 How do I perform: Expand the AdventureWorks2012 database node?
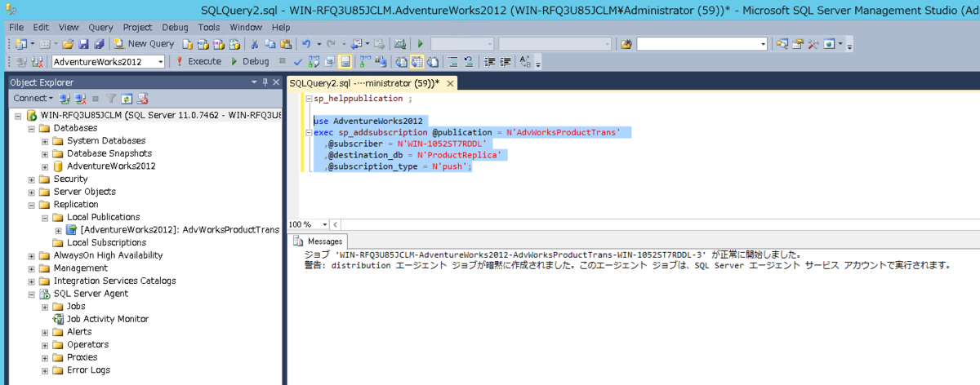(46, 166)
